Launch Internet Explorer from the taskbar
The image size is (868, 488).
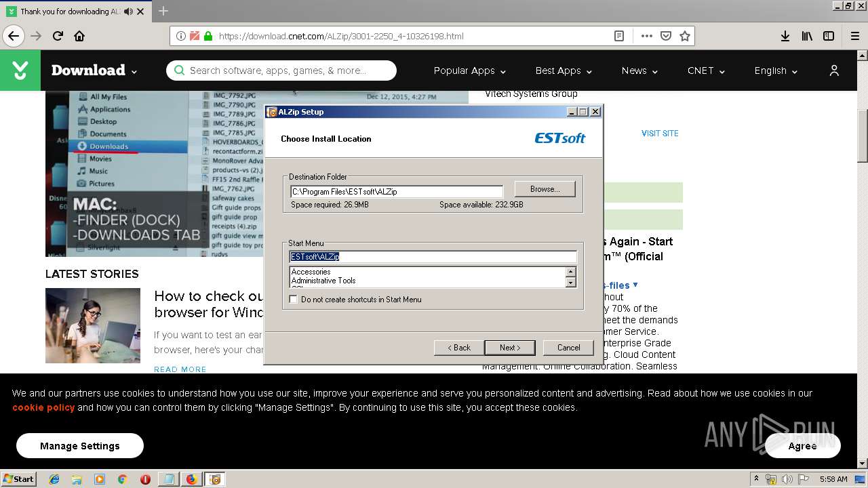[54, 479]
